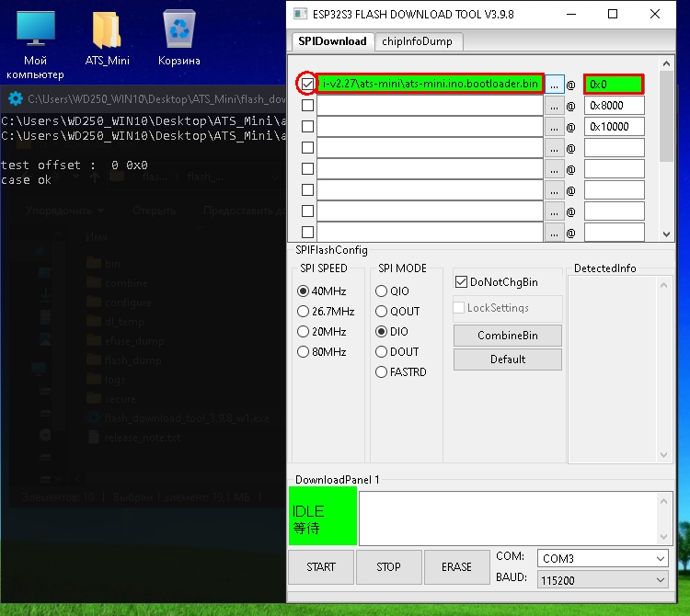Switch to the SPIDownload tab
Viewport: 690px width, 616px height.
(332, 41)
